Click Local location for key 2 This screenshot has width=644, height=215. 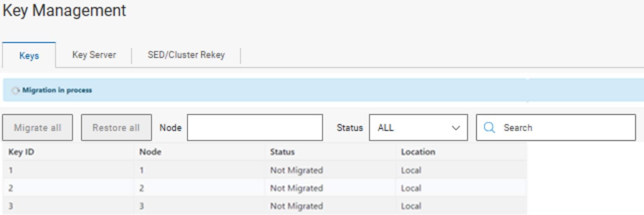[411, 188]
